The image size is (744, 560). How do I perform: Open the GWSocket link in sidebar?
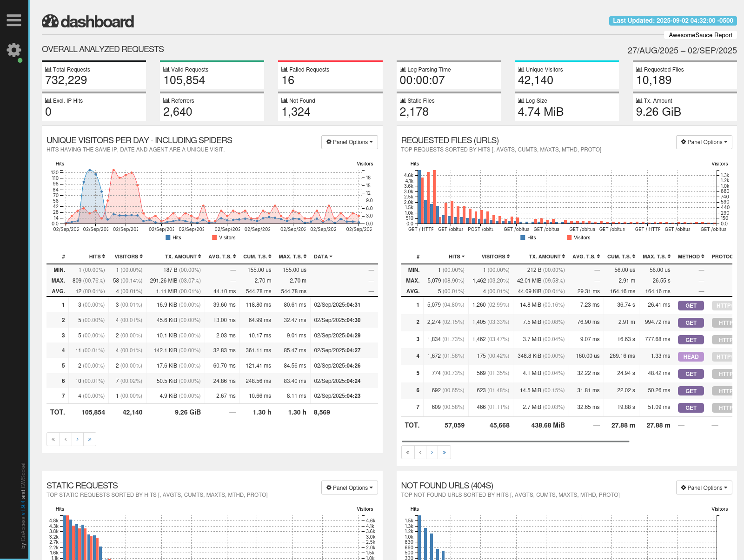pyautogui.click(x=23, y=475)
